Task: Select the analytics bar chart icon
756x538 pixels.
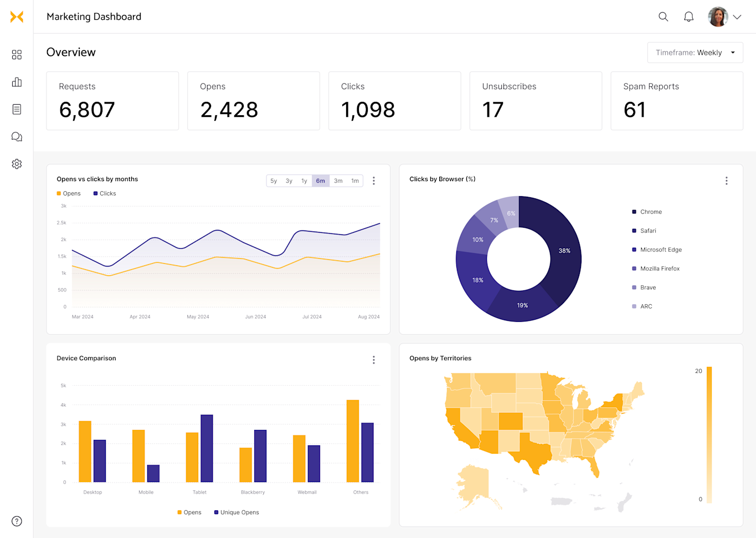Action: click(x=17, y=81)
